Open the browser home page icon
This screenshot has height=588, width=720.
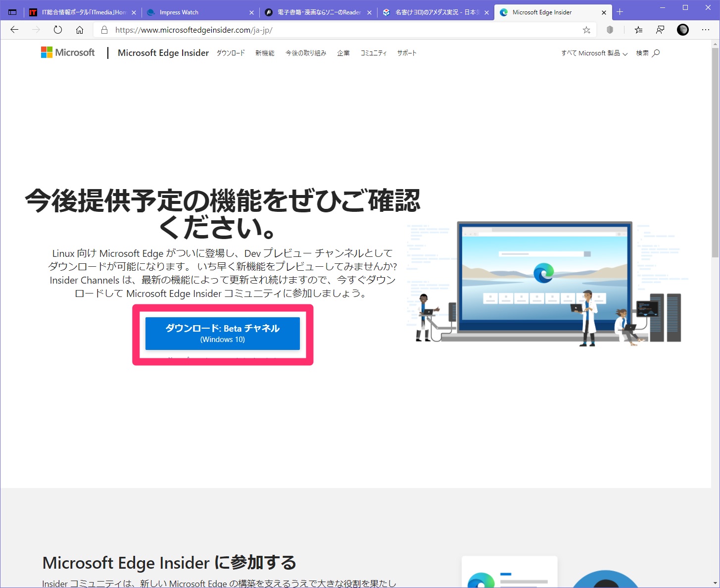point(80,30)
